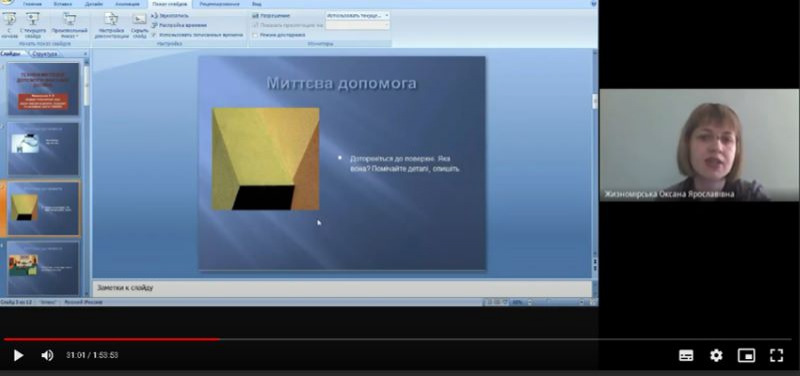Toggle YouTube subtitles captions button
Screen dimensions: 800x376
tap(686, 355)
